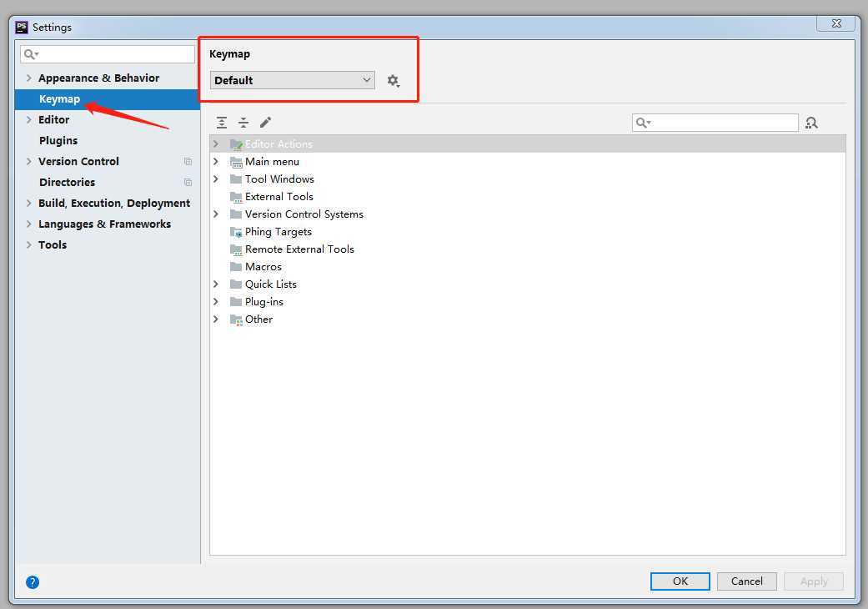Select the Plug-ins row text
This screenshot has width=868, height=609.
[x=264, y=302]
